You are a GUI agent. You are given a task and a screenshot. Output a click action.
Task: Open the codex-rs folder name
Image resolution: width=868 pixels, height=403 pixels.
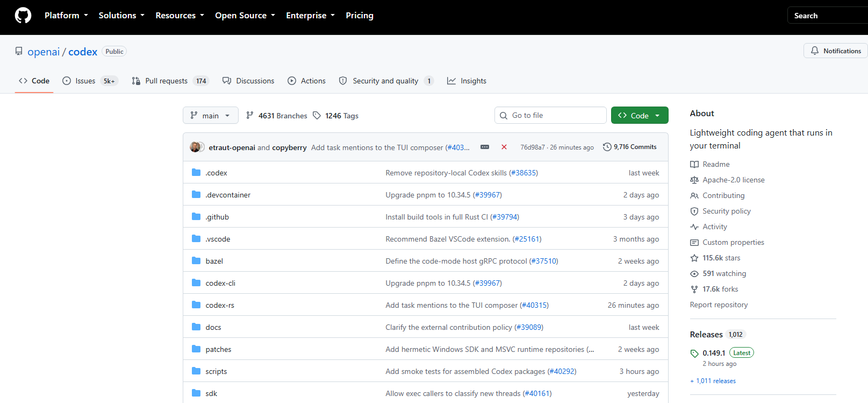click(220, 305)
